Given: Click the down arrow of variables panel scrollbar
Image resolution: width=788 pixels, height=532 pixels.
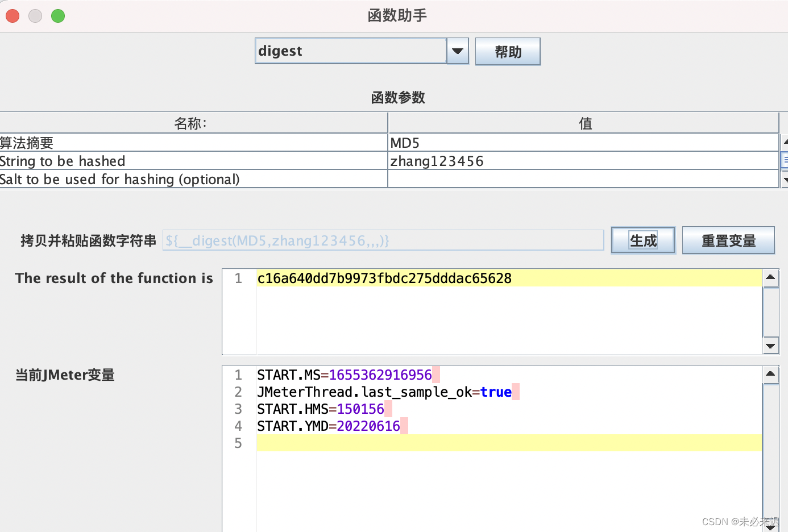Looking at the screenshot, I should pos(770,527).
